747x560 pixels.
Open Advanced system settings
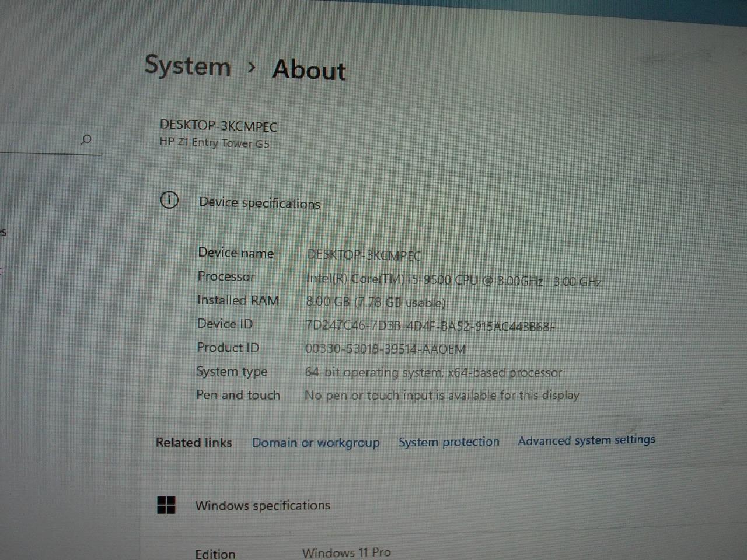[x=586, y=440]
